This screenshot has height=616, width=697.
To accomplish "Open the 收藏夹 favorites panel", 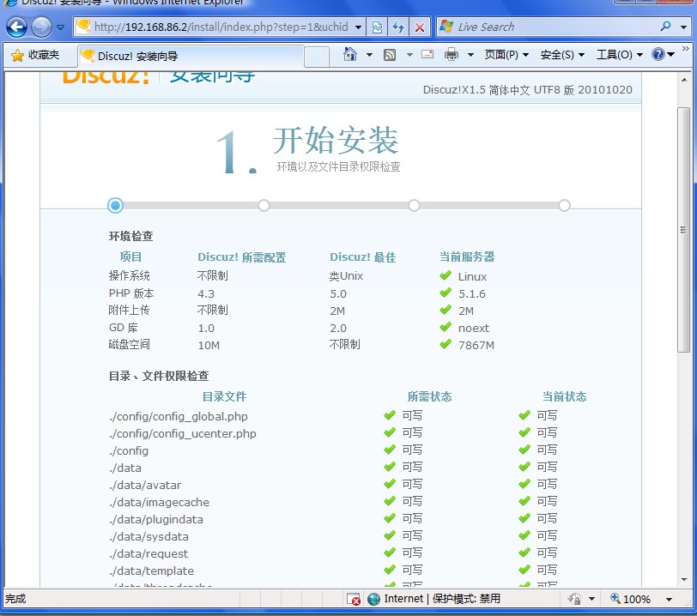I will point(35,55).
